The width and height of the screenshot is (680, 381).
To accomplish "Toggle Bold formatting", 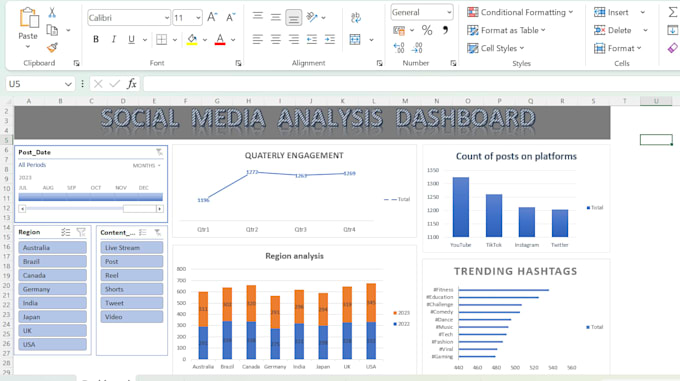I will tap(96, 39).
